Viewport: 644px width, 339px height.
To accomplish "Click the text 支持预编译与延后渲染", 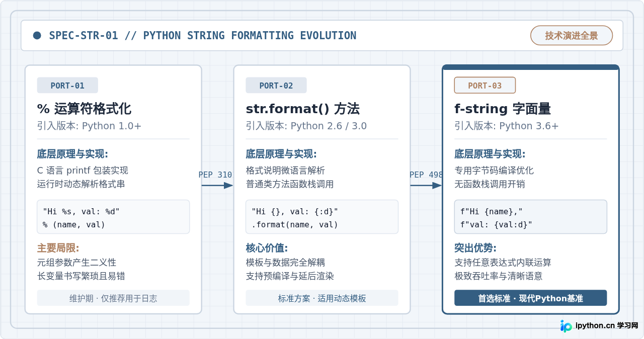I will pyautogui.click(x=290, y=276).
